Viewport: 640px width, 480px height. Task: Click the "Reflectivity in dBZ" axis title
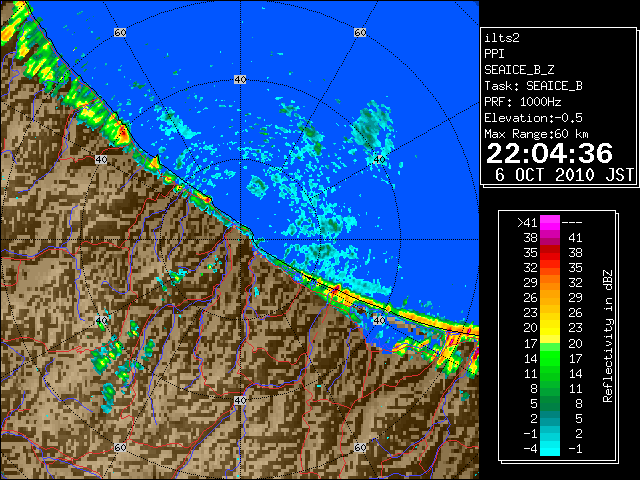607,336
